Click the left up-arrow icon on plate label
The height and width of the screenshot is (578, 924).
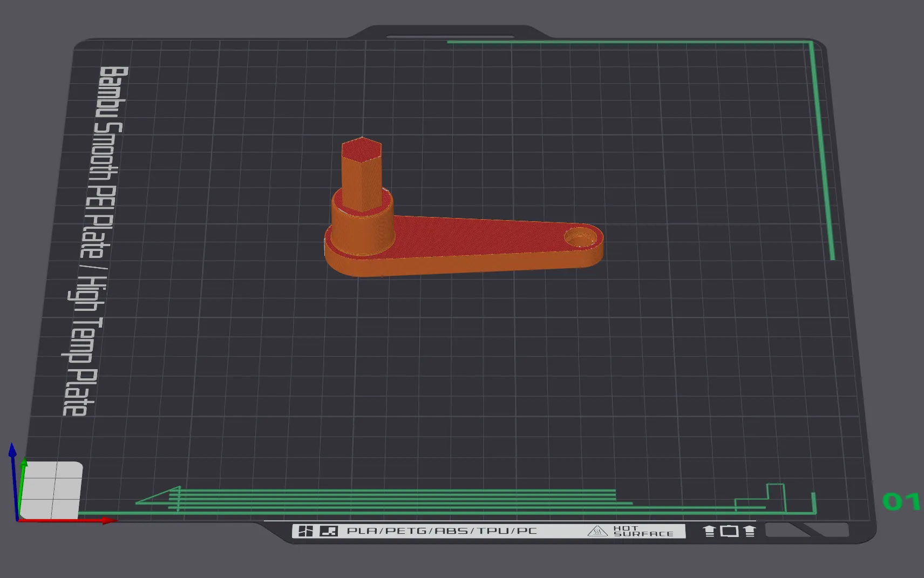coord(709,531)
